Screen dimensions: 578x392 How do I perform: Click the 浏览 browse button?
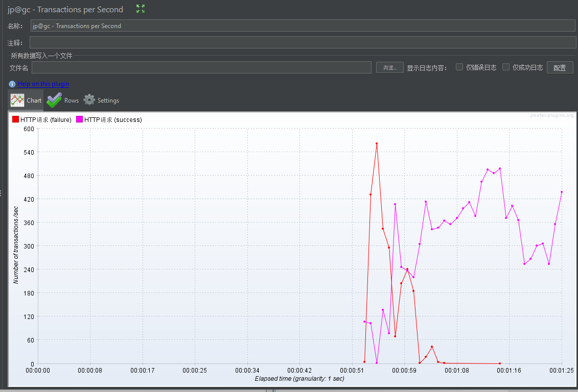[389, 68]
